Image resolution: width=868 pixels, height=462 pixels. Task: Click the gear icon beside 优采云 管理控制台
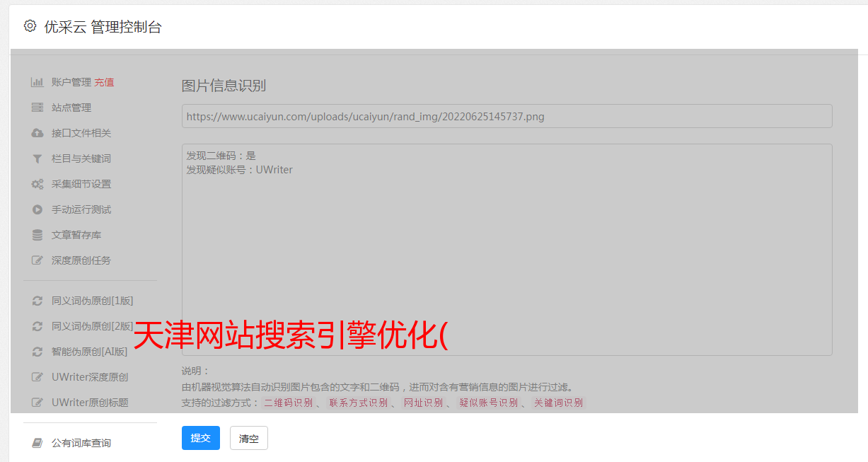(x=30, y=26)
